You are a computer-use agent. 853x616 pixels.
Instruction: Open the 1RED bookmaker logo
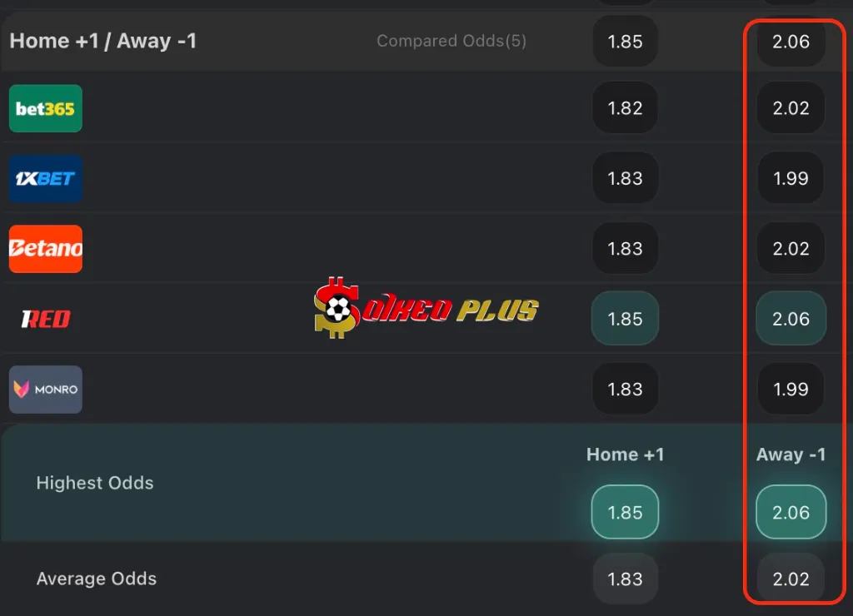45,319
